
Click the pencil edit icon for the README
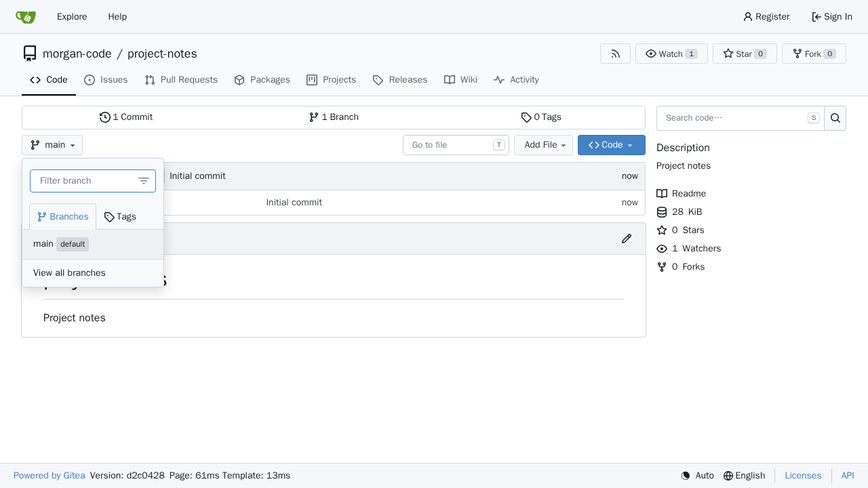point(627,239)
